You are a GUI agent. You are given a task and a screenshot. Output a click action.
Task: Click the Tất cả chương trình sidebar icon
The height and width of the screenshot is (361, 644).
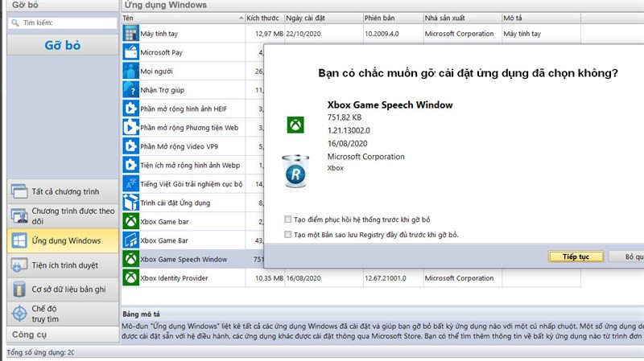click(19, 191)
